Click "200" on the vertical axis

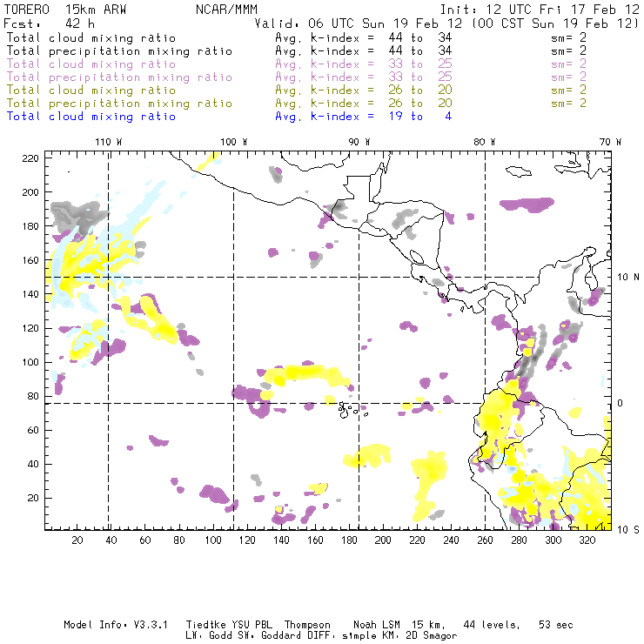tap(30, 192)
